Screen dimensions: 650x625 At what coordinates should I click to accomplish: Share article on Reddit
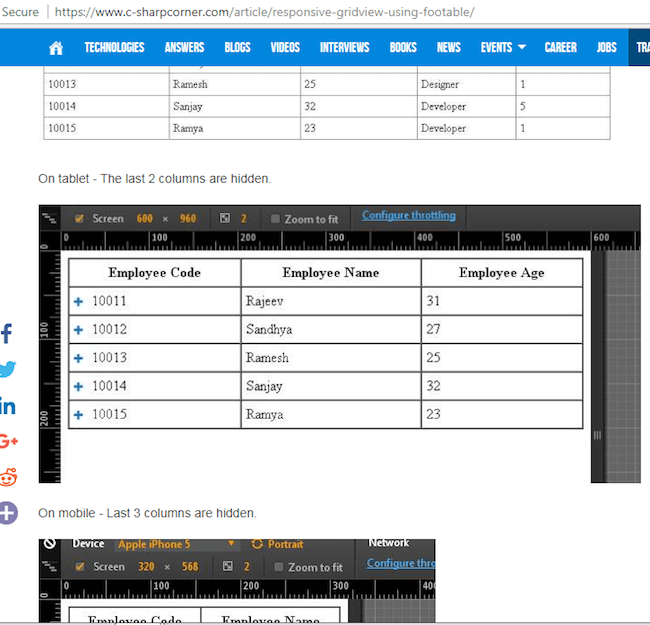pyautogui.click(x=8, y=477)
